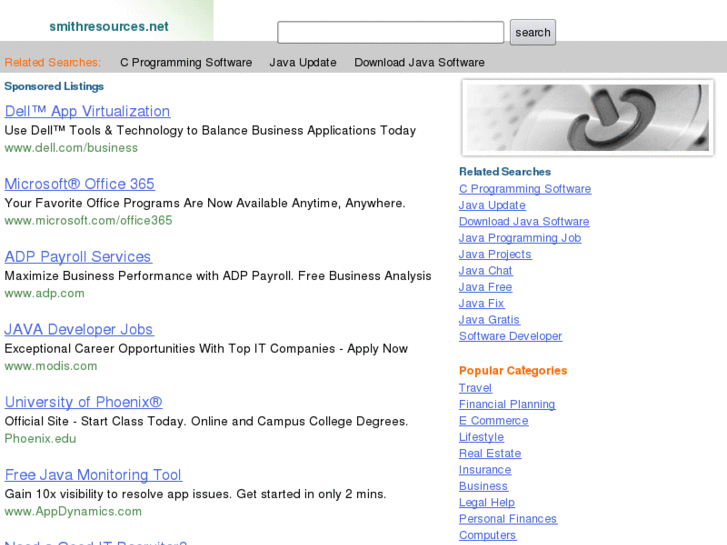Click the power button banner image
The width and height of the screenshot is (727, 545).
click(x=587, y=117)
